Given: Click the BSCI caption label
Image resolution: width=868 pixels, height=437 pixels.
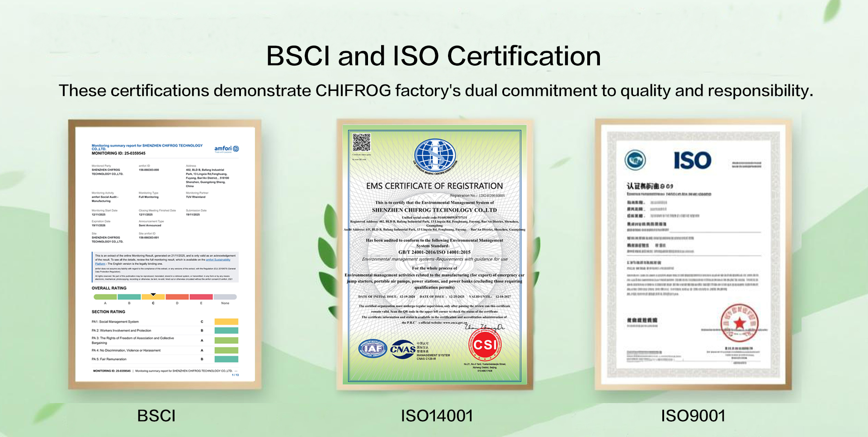Looking at the screenshot, I should [x=156, y=416].
